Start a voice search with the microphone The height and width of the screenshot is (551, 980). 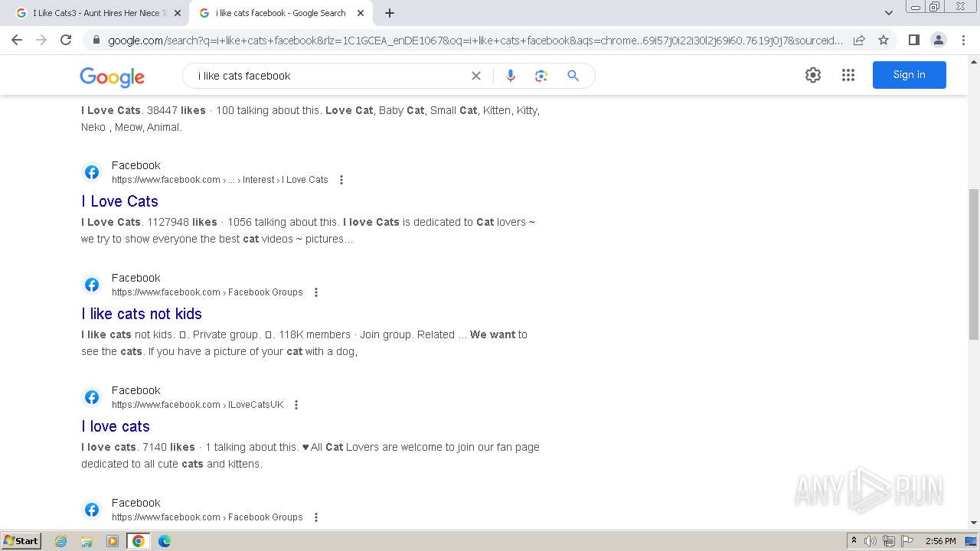(511, 76)
